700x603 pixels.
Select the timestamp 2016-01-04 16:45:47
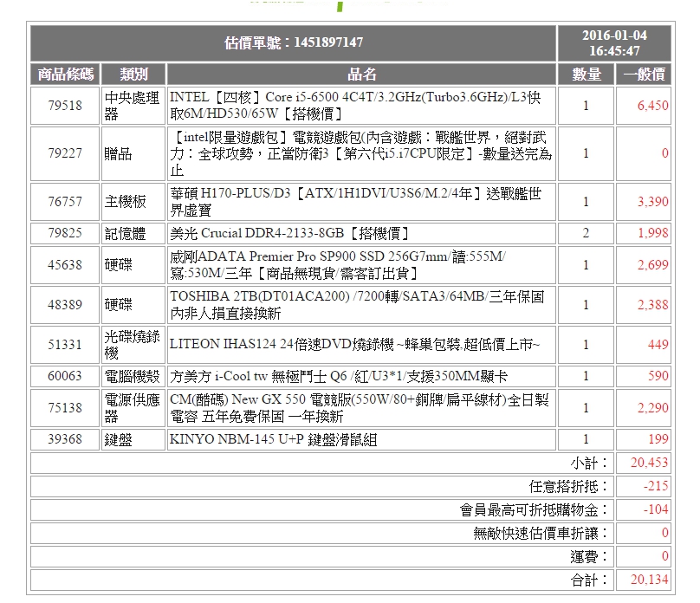pos(614,42)
